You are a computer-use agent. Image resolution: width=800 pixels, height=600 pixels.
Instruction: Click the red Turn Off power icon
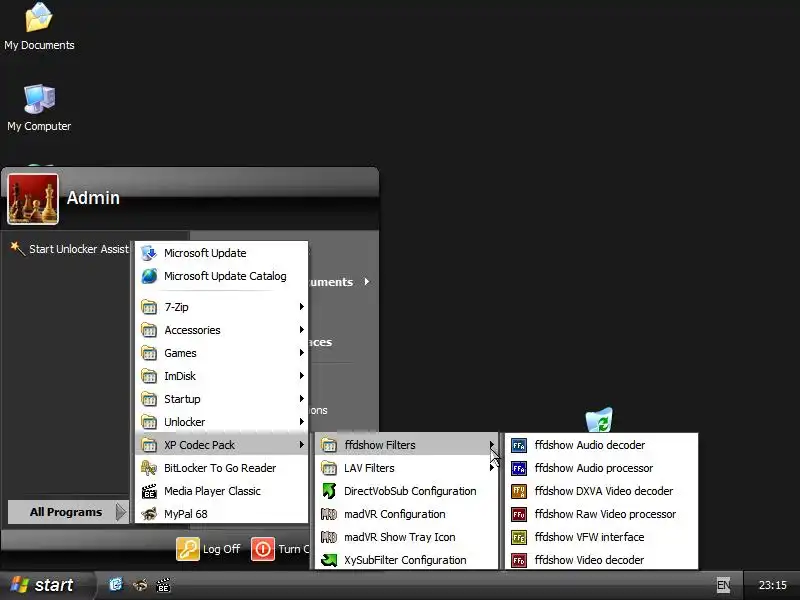263,549
